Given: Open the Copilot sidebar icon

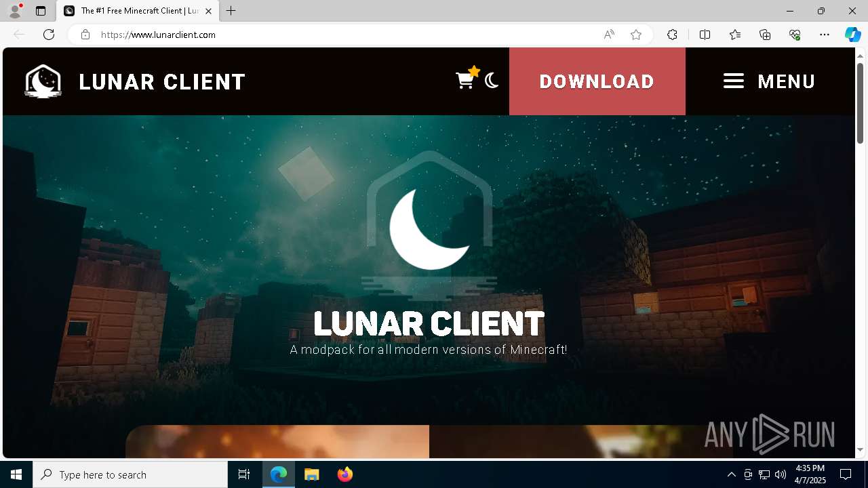Looking at the screenshot, I should click(852, 35).
